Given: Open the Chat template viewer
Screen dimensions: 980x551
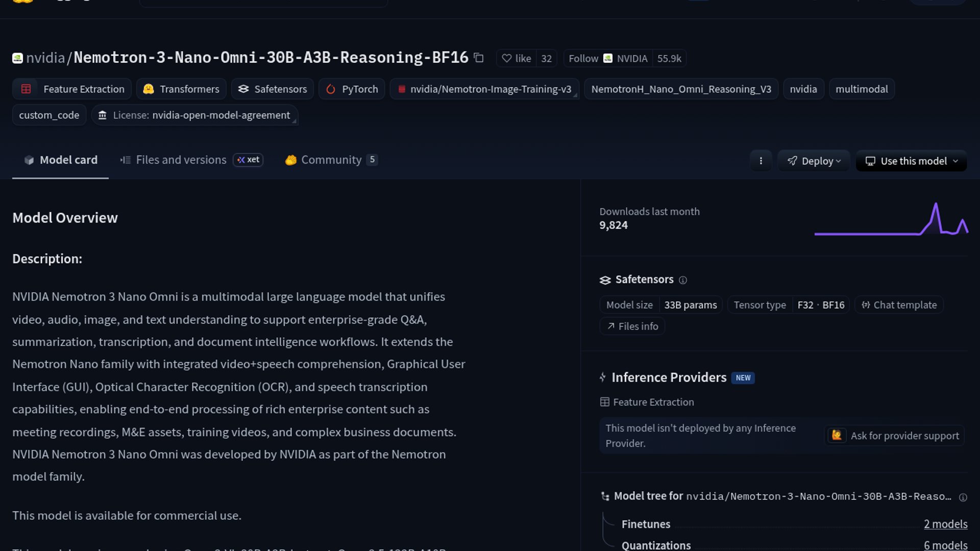Looking at the screenshot, I should pos(899,305).
